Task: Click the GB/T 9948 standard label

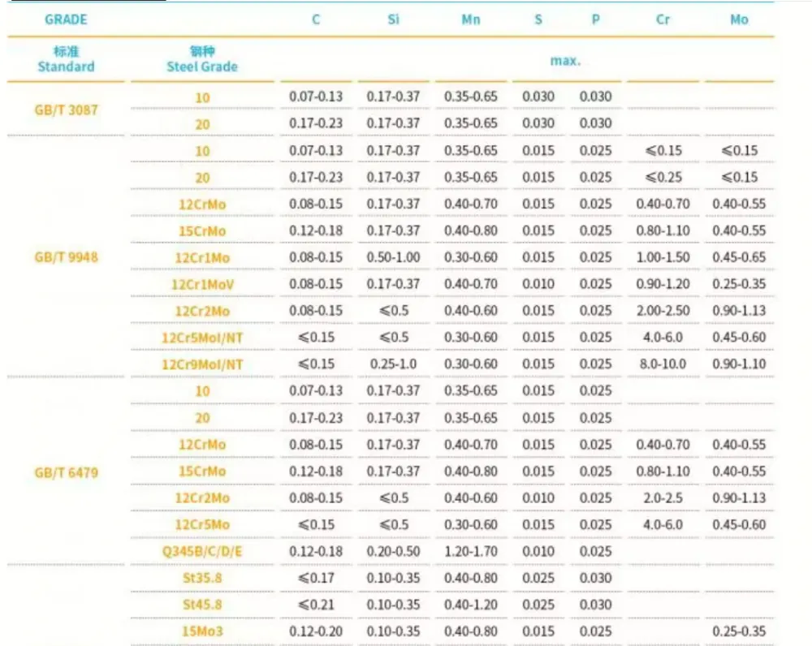Action: [66, 257]
